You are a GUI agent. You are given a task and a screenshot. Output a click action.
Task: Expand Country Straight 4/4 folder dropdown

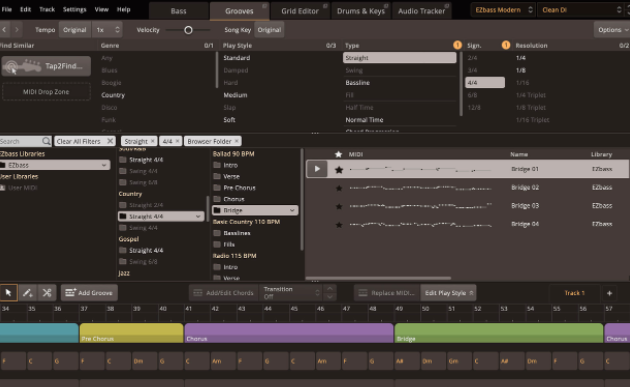point(198,216)
